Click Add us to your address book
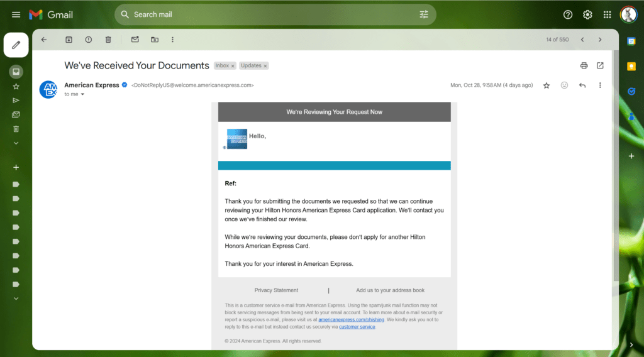 pyautogui.click(x=390, y=290)
